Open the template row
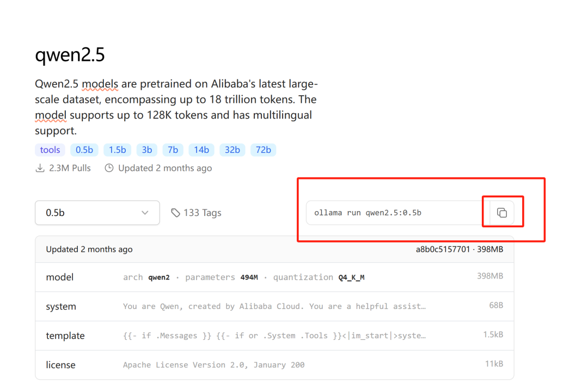This screenshot has height=390, width=588. 274,336
